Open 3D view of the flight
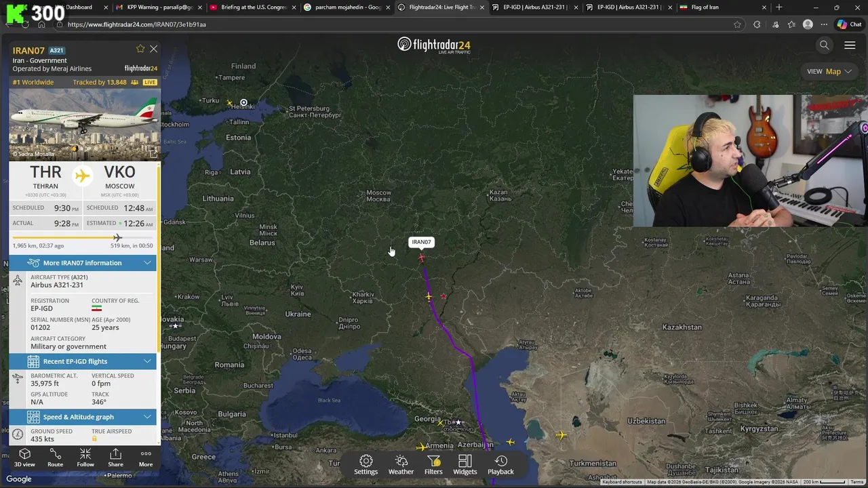Screen dimensions: 868x488 tap(24, 457)
